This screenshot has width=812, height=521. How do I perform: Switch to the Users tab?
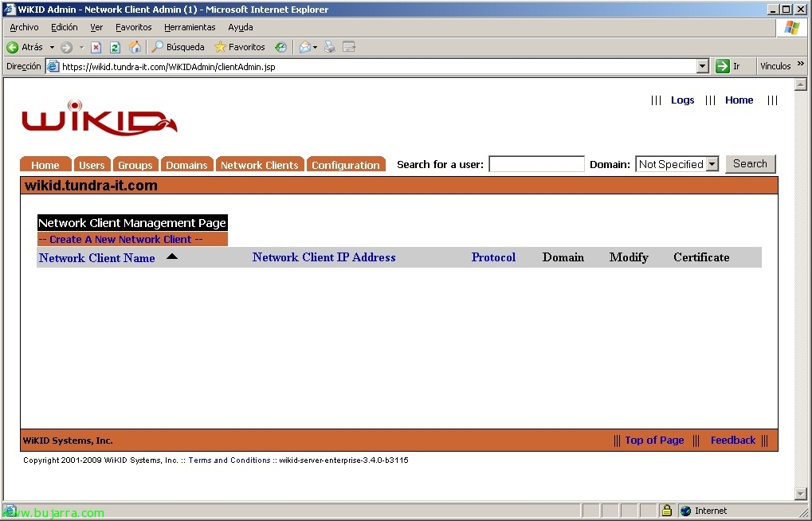92,164
